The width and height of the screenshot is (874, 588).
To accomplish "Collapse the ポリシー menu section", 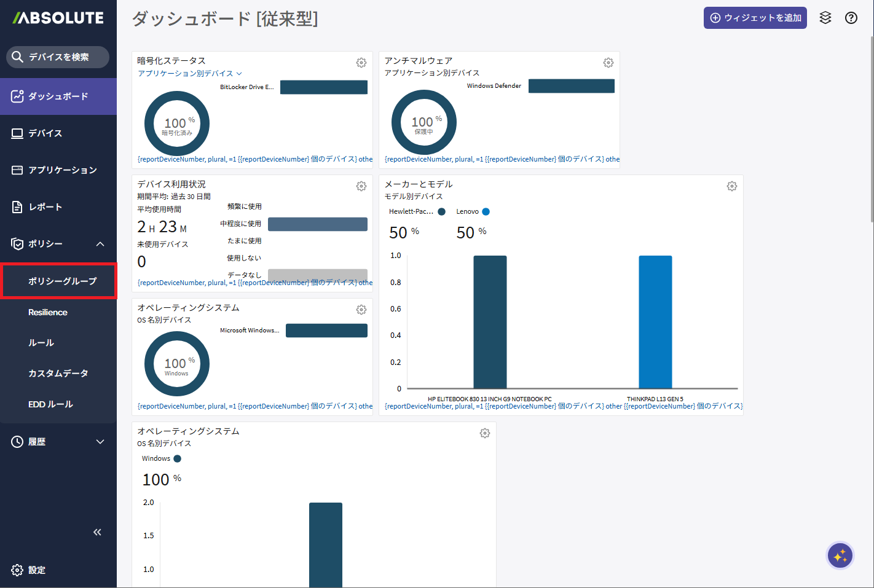I will coord(100,244).
